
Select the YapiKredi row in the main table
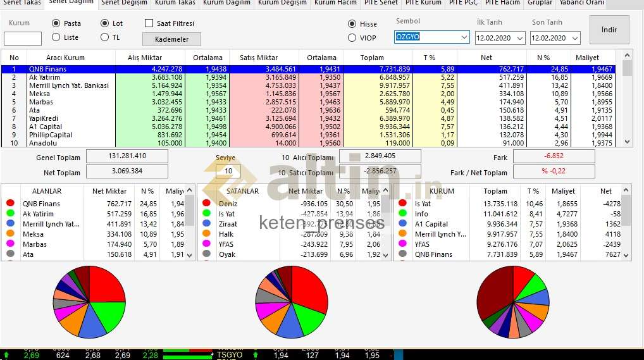(x=308, y=118)
